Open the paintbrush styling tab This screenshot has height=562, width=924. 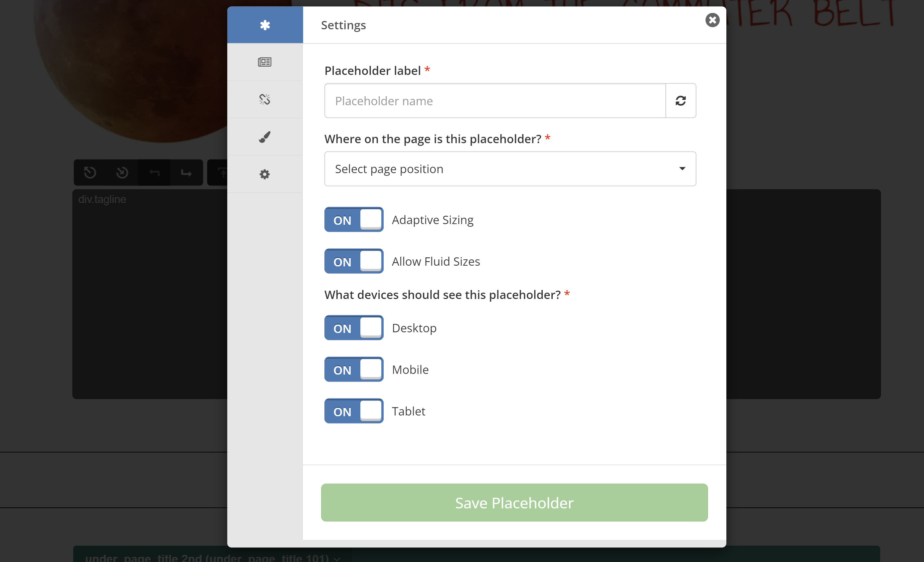(265, 137)
